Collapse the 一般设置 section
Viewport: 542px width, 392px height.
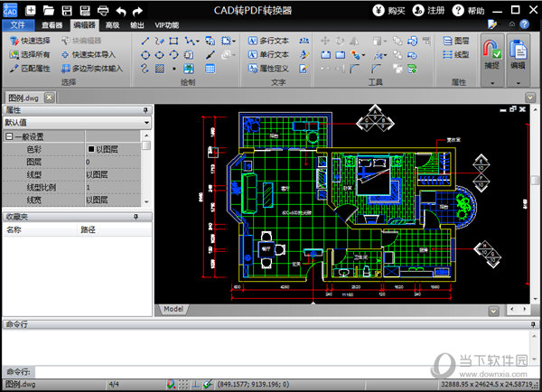coord(9,136)
